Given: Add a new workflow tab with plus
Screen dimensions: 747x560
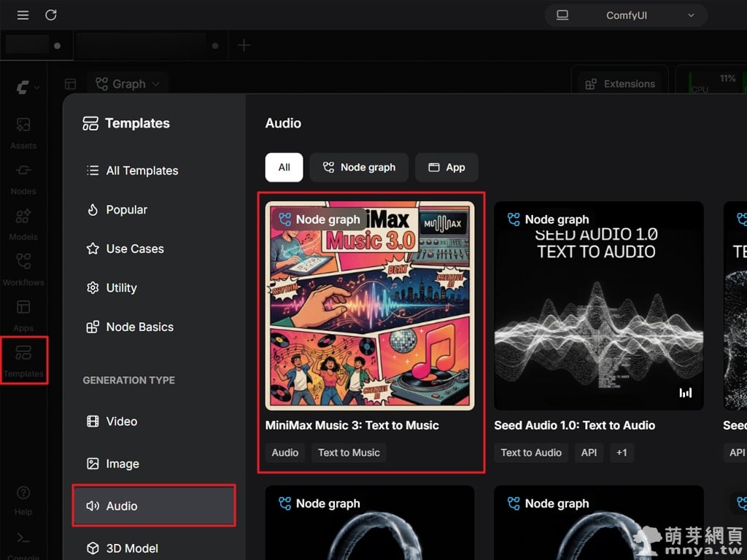Looking at the screenshot, I should click(x=244, y=46).
